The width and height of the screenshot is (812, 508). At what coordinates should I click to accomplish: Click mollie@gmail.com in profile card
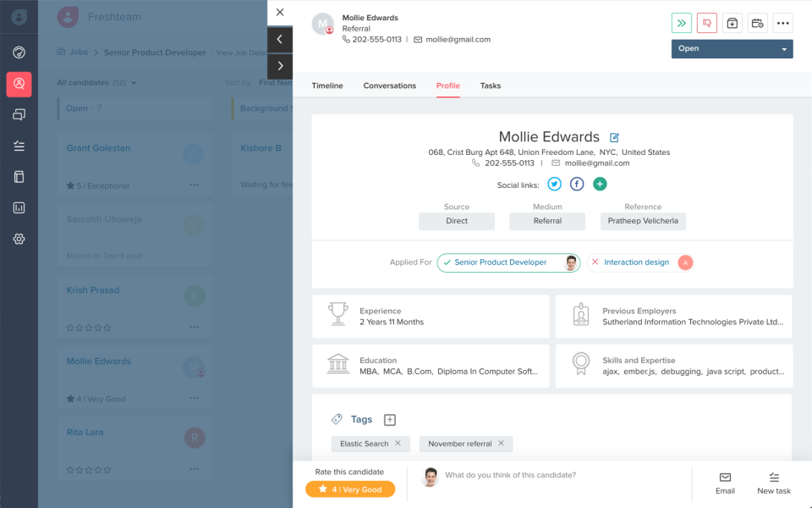[x=597, y=163]
